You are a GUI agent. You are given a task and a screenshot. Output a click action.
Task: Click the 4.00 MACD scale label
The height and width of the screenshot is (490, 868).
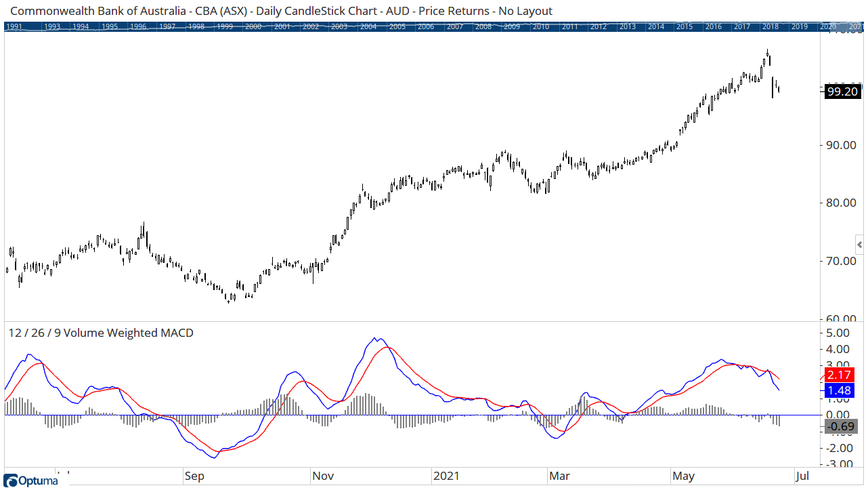pyautogui.click(x=839, y=349)
